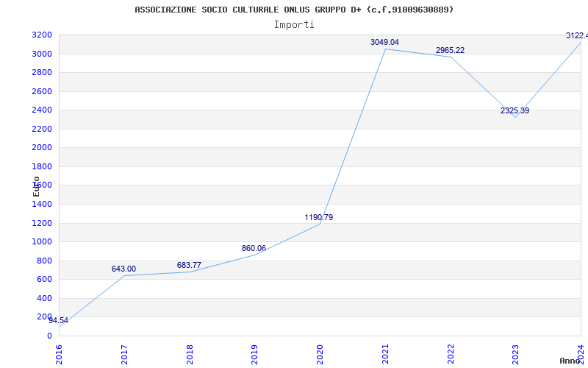Click the 2000 y-axis tick label
The image size is (588, 368).
click(x=42, y=148)
